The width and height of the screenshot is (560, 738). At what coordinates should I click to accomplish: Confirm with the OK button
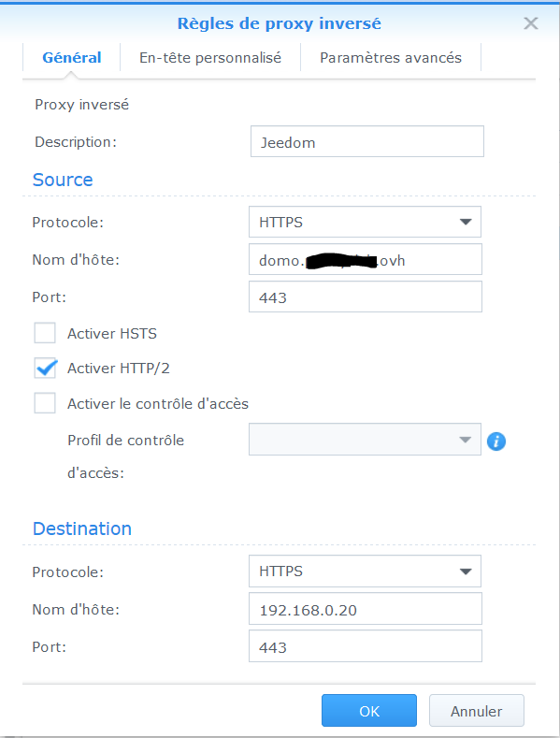tap(369, 711)
